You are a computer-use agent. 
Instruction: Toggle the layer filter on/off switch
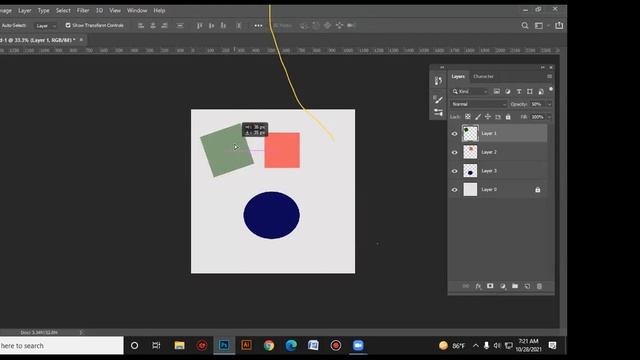click(x=551, y=89)
